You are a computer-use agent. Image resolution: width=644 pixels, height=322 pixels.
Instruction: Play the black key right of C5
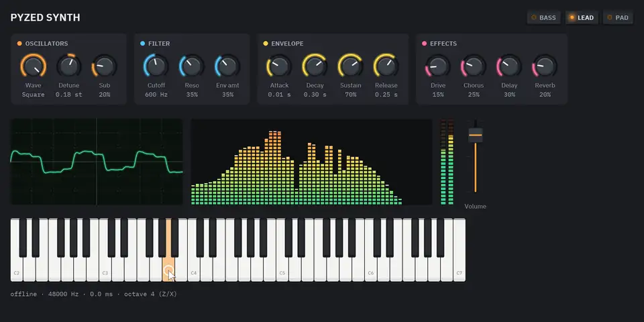(x=288, y=237)
